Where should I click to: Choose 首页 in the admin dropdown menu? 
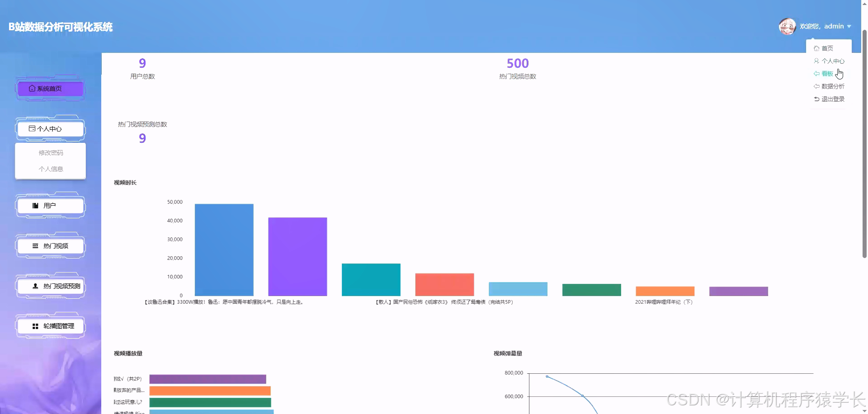[x=827, y=48]
